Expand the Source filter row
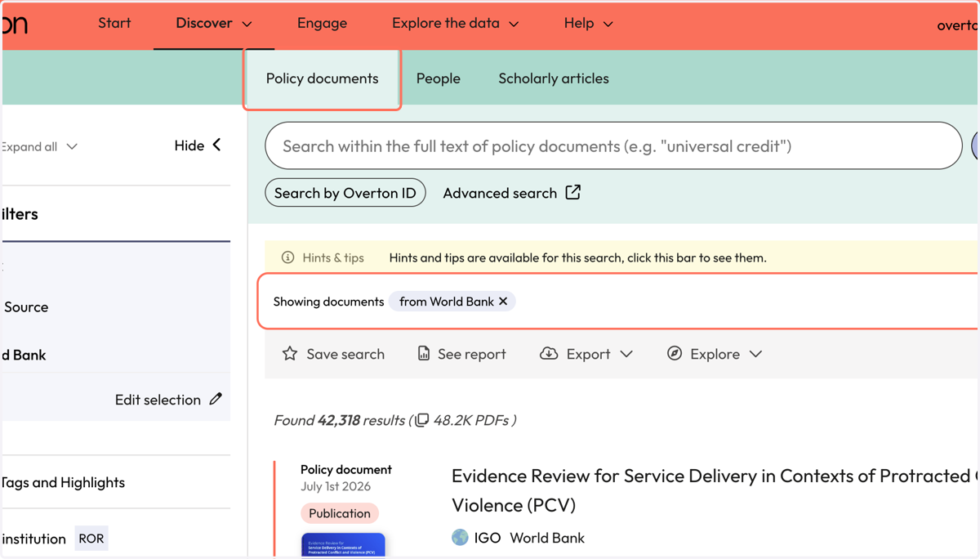 coord(114,307)
